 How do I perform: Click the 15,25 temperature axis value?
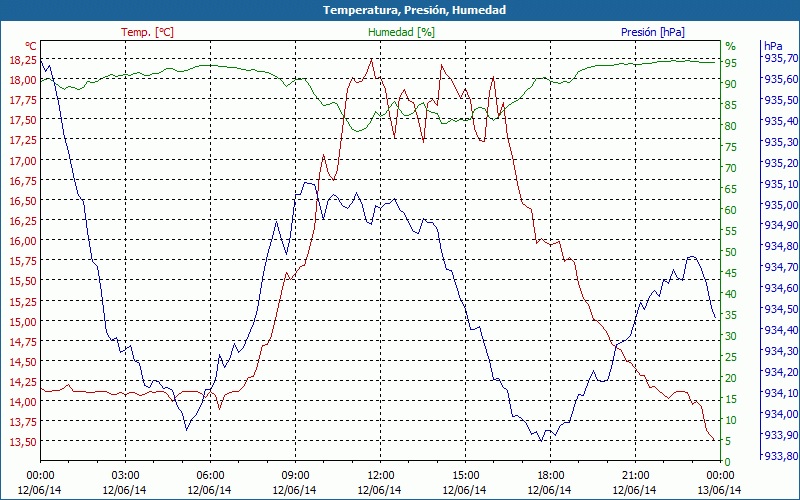23,302
